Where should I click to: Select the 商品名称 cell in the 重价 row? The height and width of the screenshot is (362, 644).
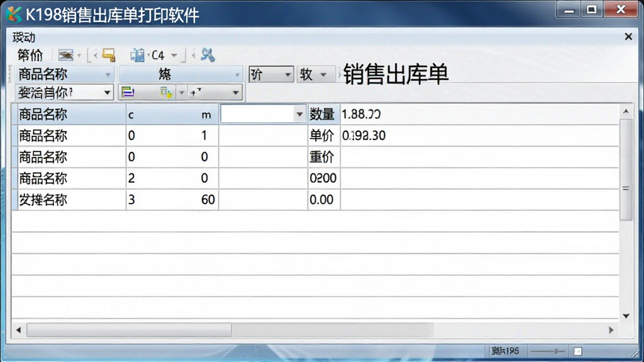72,156
